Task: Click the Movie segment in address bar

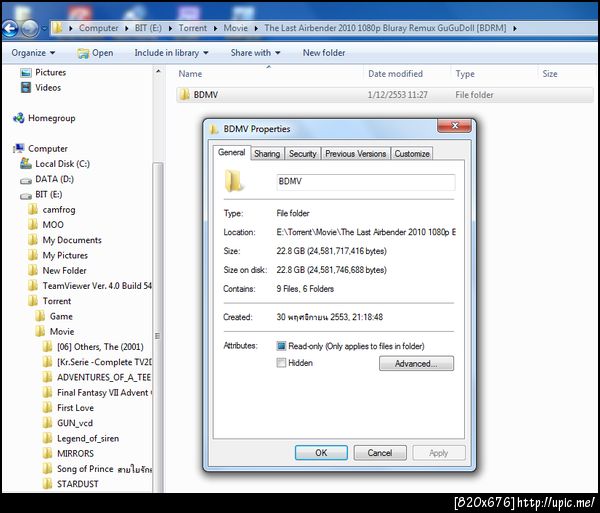Action: click(235, 28)
